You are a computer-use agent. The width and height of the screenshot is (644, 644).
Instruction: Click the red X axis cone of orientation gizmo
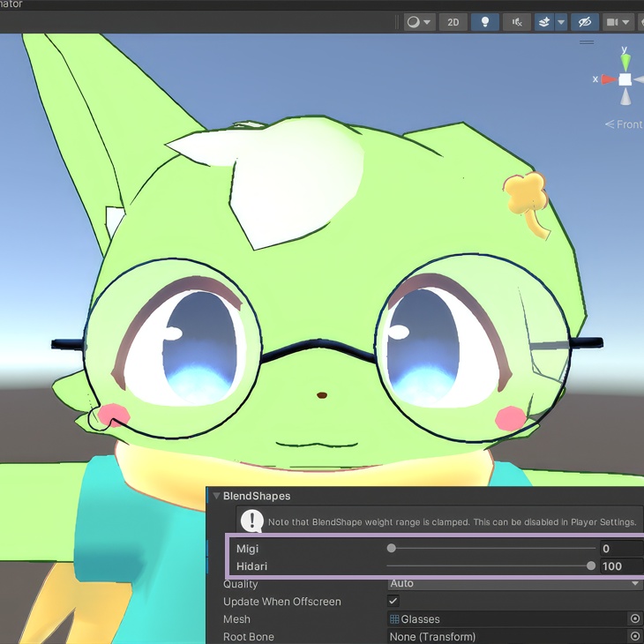[609, 79]
